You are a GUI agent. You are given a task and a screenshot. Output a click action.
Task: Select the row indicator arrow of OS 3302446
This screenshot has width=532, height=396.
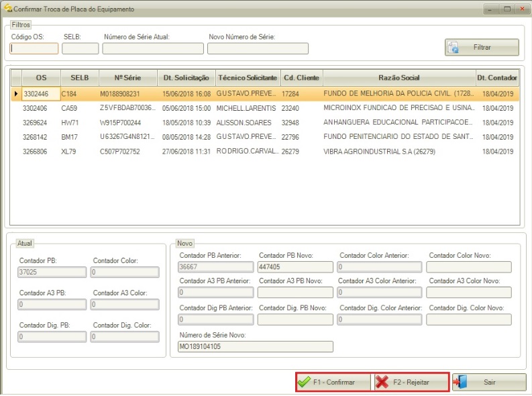point(16,94)
